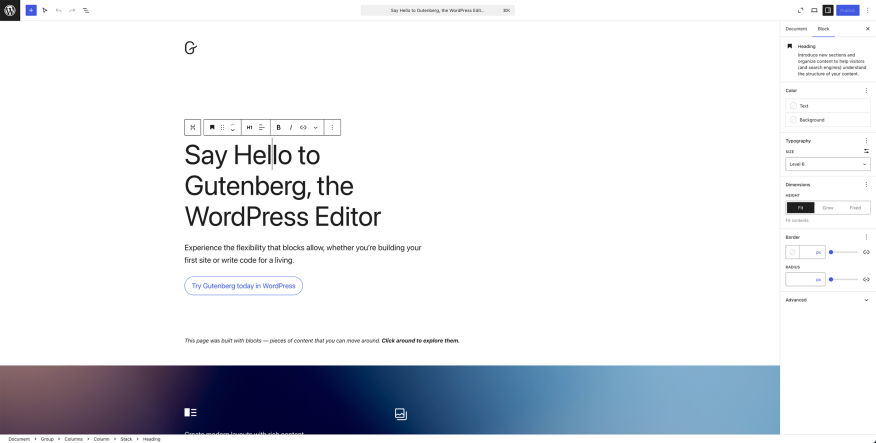Click the Heading block type icon

[x=212, y=127]
